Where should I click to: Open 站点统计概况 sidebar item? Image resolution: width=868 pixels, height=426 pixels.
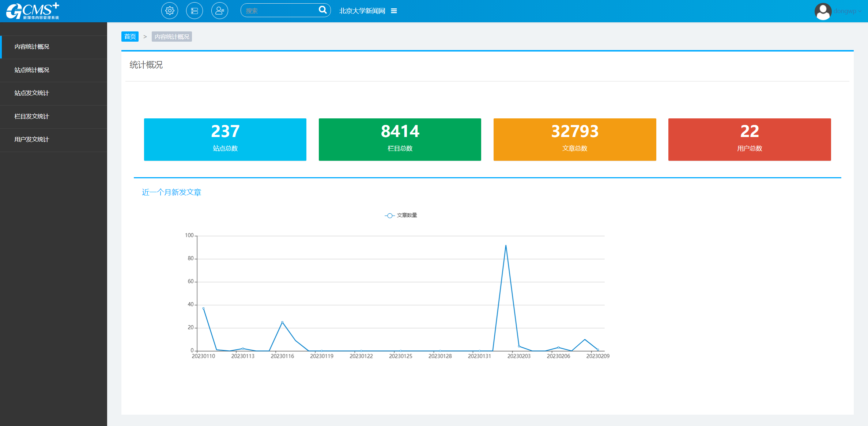coord(32,70)
